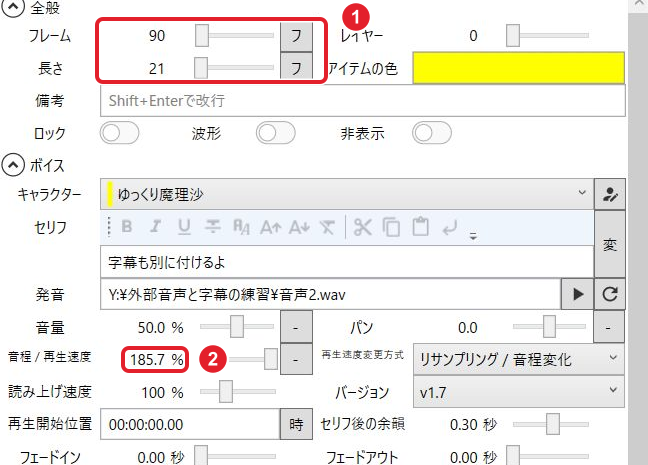Click the animation button for 音量
This screenshot has width=648, height=465.
(x=296, y=327)
